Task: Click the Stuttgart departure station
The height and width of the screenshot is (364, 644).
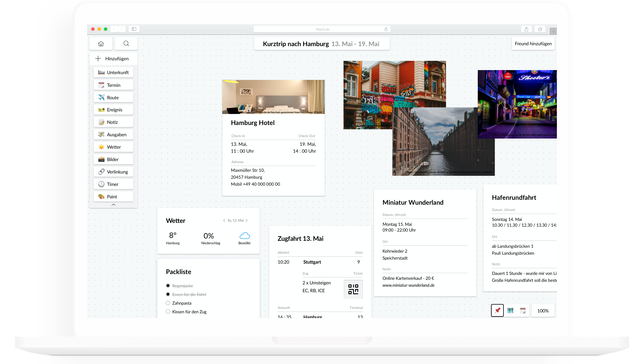Action: [x=312, y=262]
